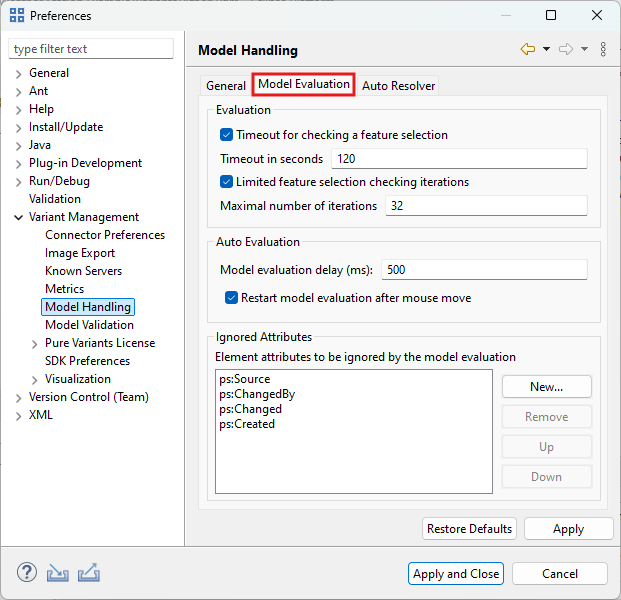Click the import preferences icon
This screenshot has width=621, height=600.
[x=58, y=573]
